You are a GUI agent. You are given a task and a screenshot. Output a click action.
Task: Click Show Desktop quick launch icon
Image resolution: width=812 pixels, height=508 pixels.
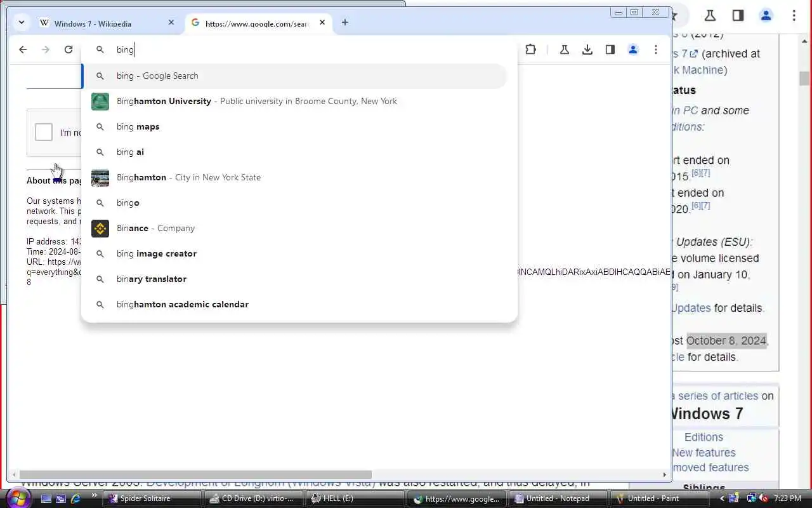pos(46,498)
